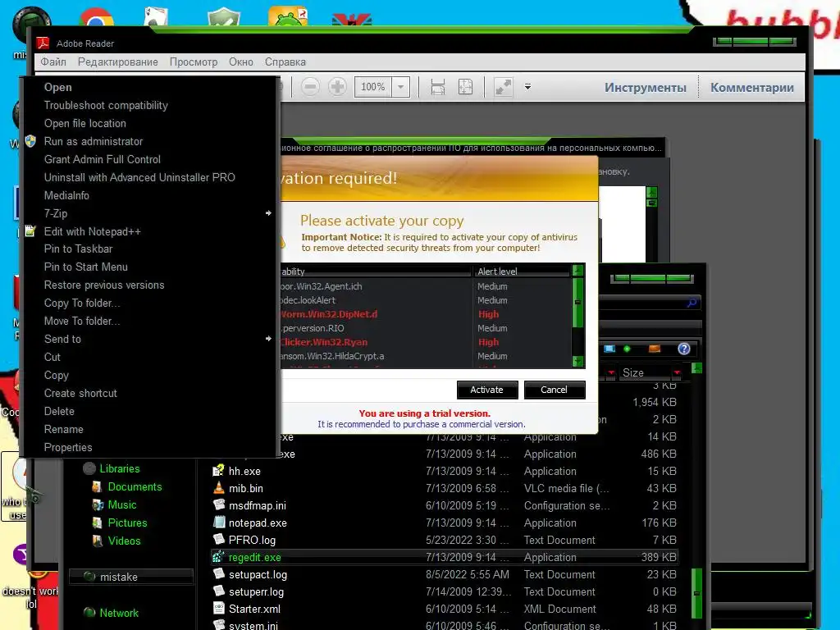Open the Solitaire cards desktop icon
The height and width of the screenshot is (630, 840).
(x=156, y=16)
